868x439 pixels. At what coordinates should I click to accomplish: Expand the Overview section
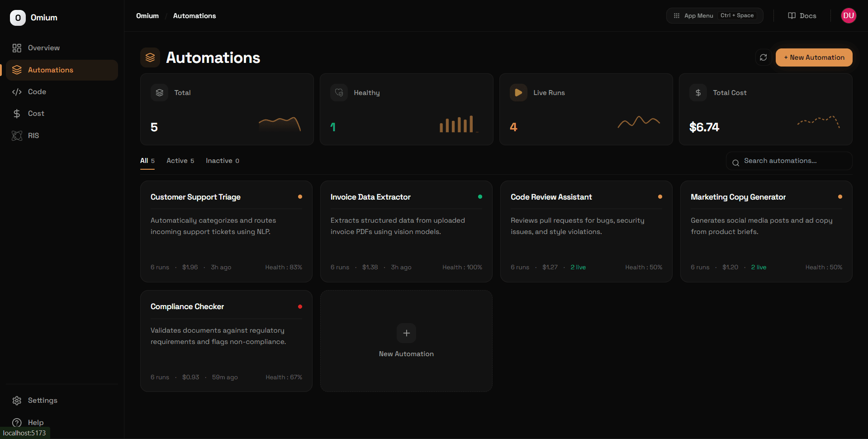click(43, 48)
